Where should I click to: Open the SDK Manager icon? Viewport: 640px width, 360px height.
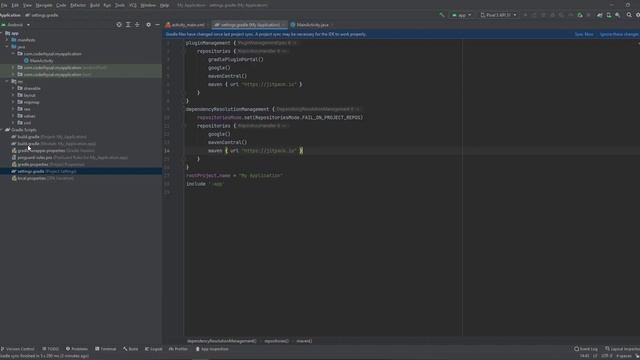pos(618,15)
